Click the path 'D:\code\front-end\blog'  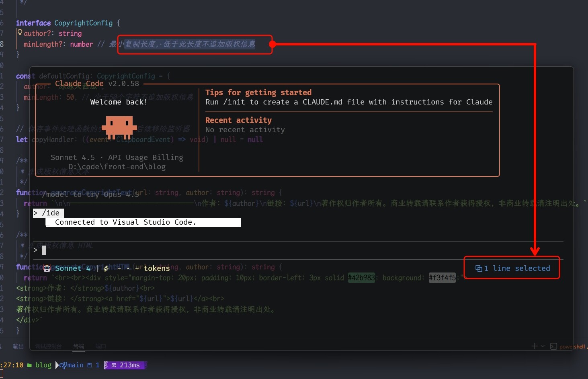pos(117,167)
